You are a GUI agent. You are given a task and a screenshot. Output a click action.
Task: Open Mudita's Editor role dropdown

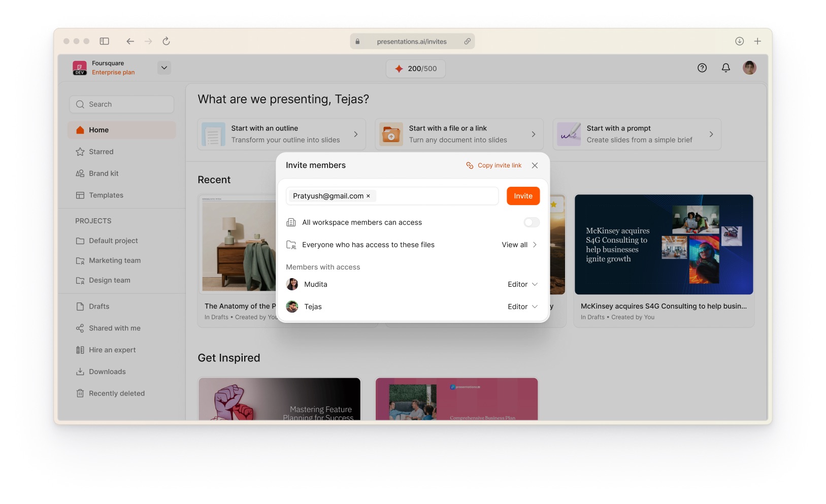pos(522,284)
